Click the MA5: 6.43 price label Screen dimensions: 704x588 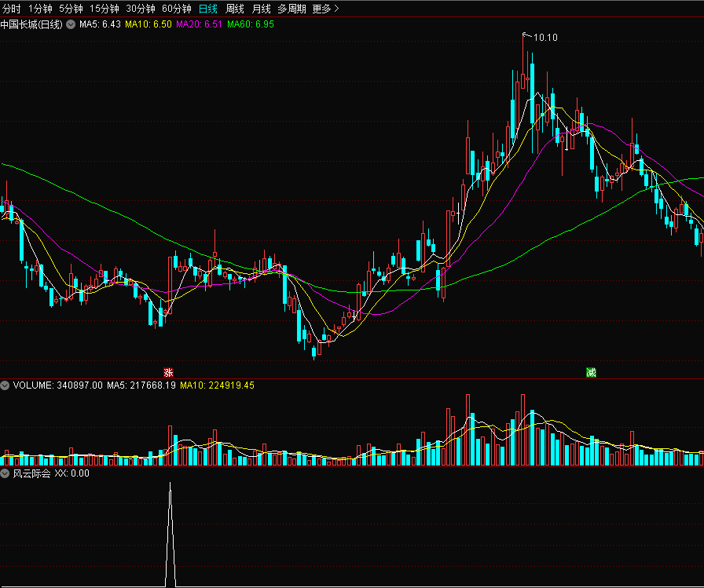tap(100, 24)
